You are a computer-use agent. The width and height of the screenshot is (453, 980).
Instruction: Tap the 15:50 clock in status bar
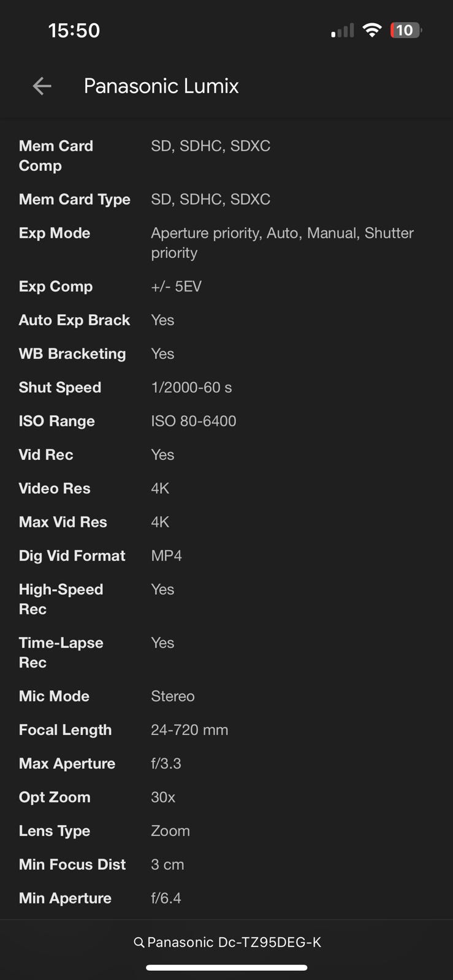[74, 31]
